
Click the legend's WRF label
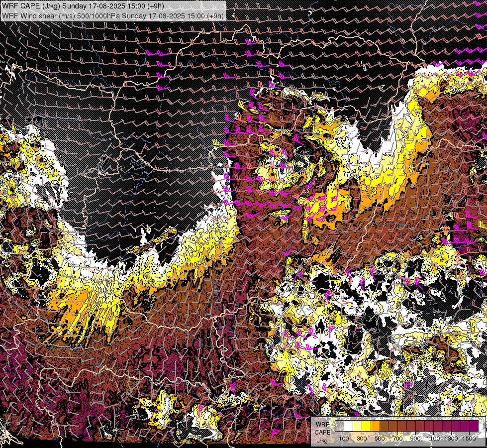tap(323, 425)
